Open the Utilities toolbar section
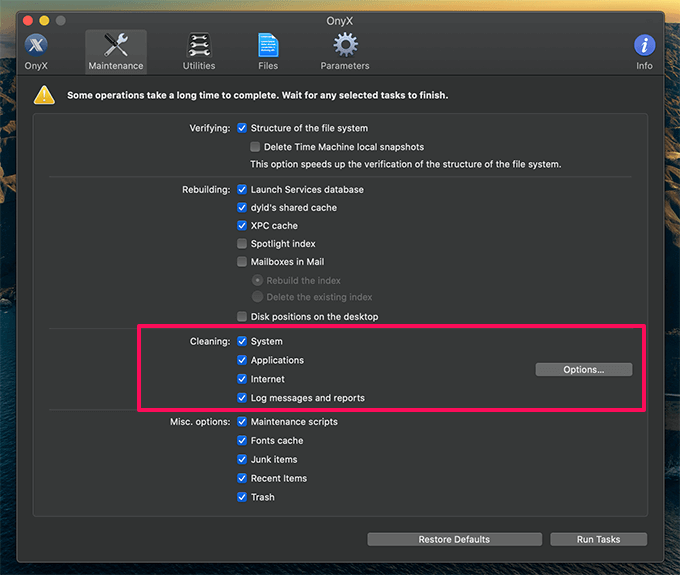The height and width of the screenshot is (575, 680). pyautogui.click(x=199, y=52)
